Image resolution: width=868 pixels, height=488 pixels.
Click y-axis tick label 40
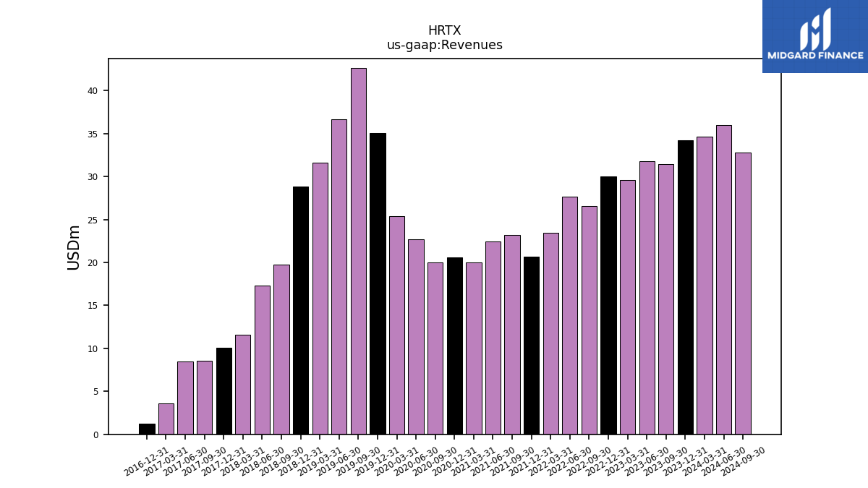pos(93,91)
